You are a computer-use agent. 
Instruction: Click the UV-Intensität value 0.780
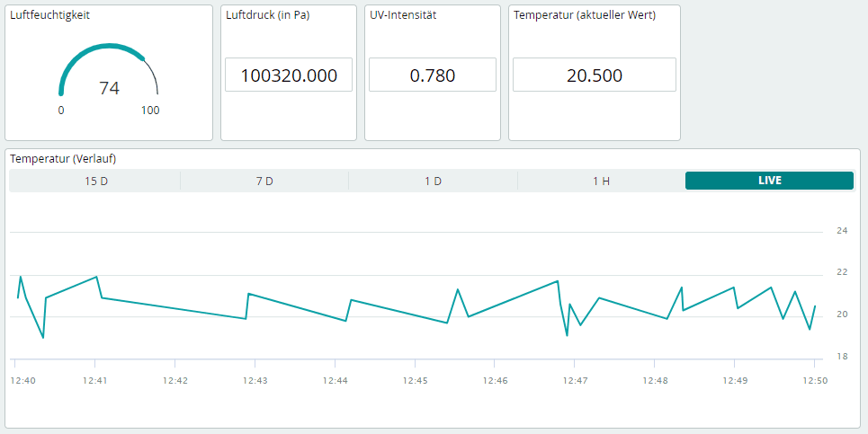point(433,75)
